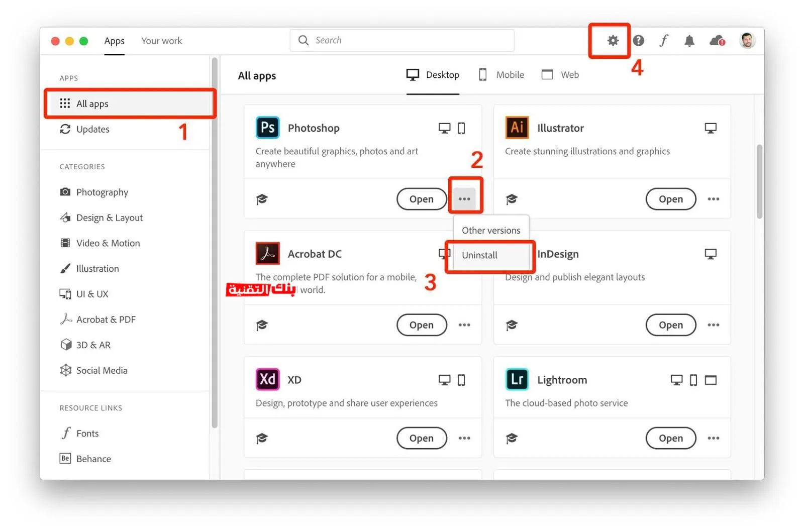Image resolution: width=804 pixels, height=532 pixels.
Task: Select the Design & Layout category
Action: (x=126, y=218)
